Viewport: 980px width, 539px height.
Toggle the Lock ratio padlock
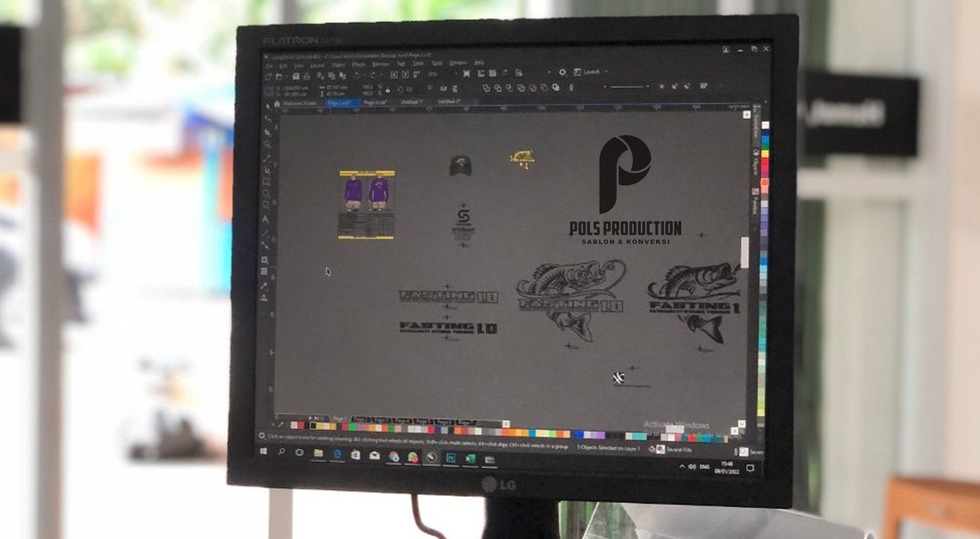387,89
